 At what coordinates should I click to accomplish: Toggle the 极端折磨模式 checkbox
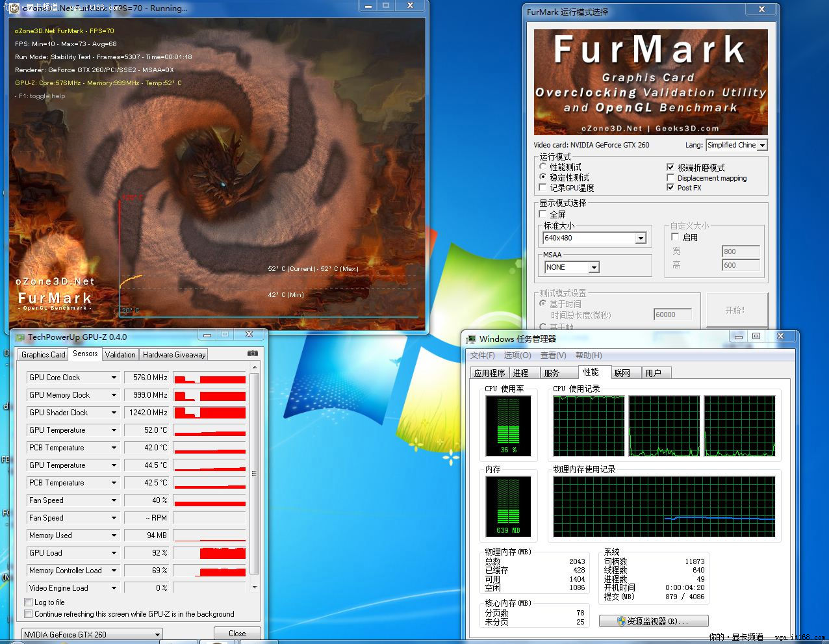pos(670,168)
